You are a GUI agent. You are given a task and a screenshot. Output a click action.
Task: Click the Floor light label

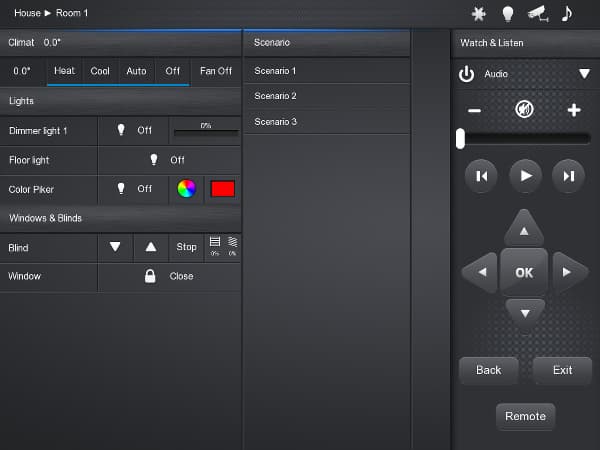[29, 160]
